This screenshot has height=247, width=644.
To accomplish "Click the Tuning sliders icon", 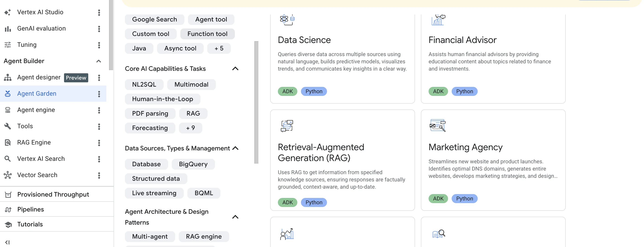I will tap(8, 45).
